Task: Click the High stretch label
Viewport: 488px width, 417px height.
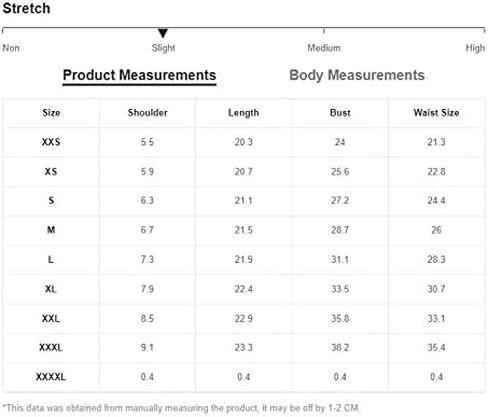Action: click(x=475, y=48)
